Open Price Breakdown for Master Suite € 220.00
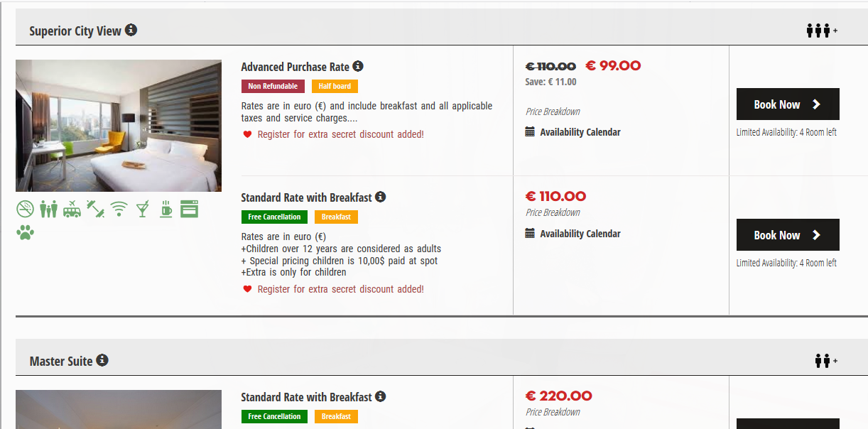Image resolution: width=868 pixels, height=429 pixels. tap(553, 412)
